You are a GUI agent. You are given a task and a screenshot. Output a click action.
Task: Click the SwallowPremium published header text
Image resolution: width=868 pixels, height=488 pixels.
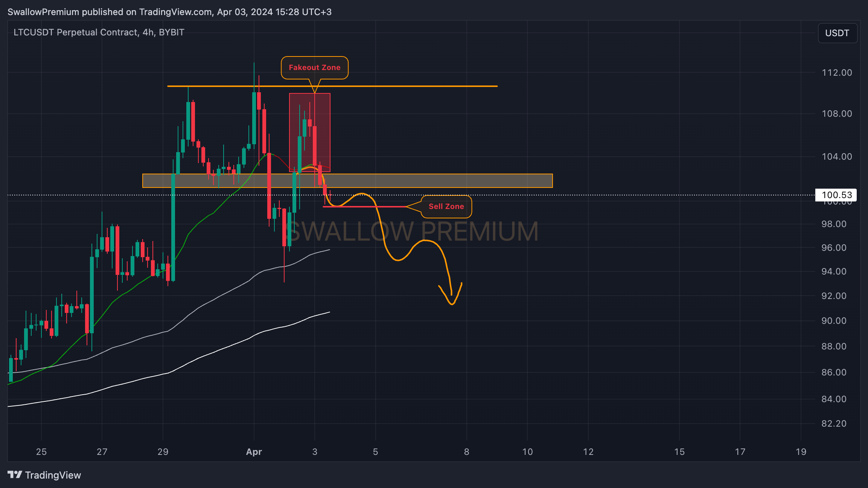[169, 12]
